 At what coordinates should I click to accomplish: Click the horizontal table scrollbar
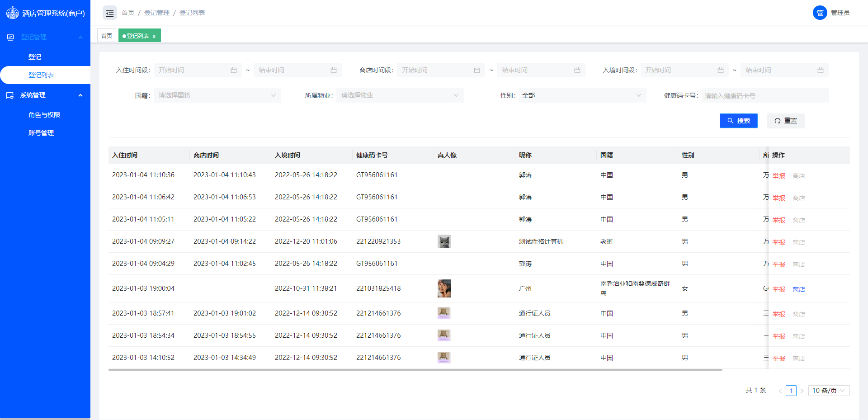[x=415, y=370]
